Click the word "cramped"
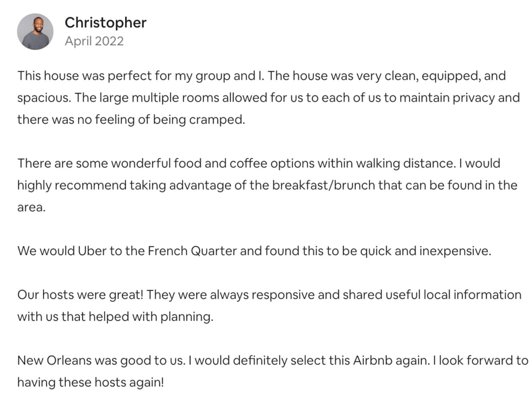Screen dimensions: 532x402 216,120
